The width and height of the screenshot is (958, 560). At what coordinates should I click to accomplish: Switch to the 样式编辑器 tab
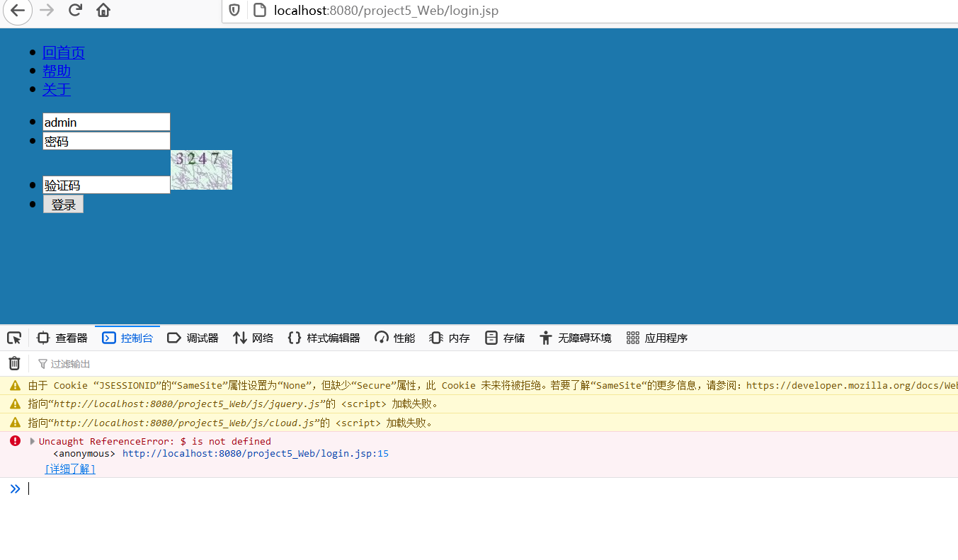point(324,338)
